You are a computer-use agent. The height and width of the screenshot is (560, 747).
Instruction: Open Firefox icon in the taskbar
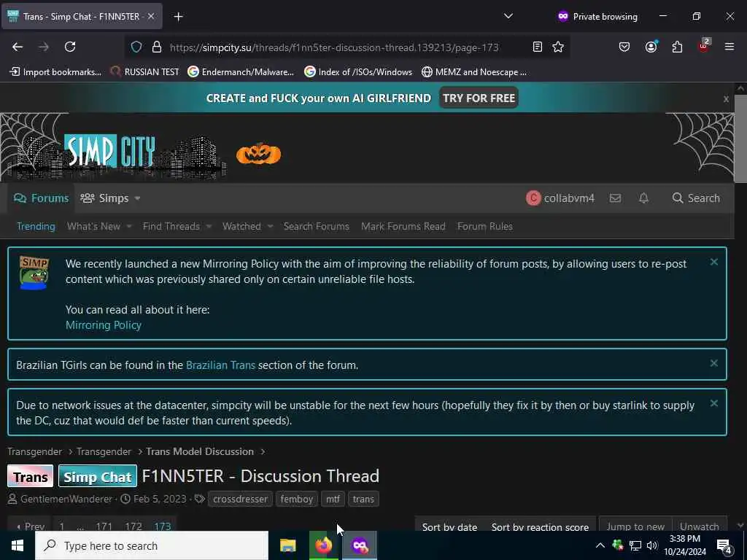click(x=323, y=545)
